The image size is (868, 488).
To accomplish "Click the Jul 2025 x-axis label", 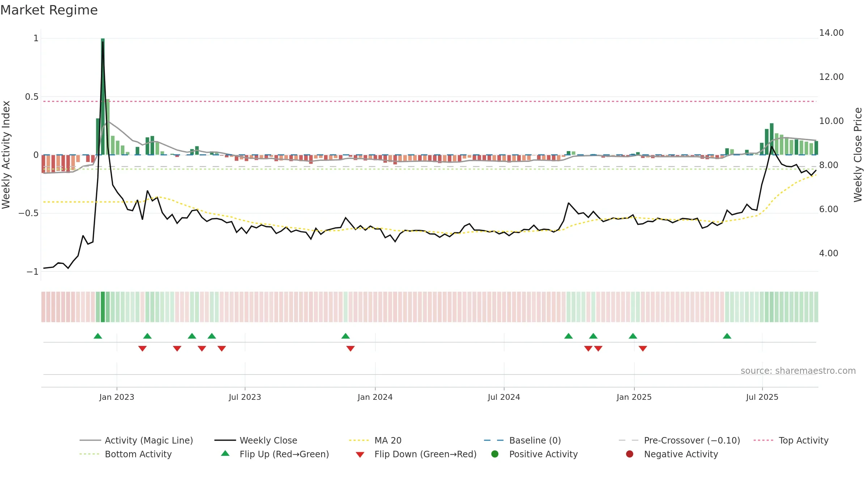I will coord(762,397).
